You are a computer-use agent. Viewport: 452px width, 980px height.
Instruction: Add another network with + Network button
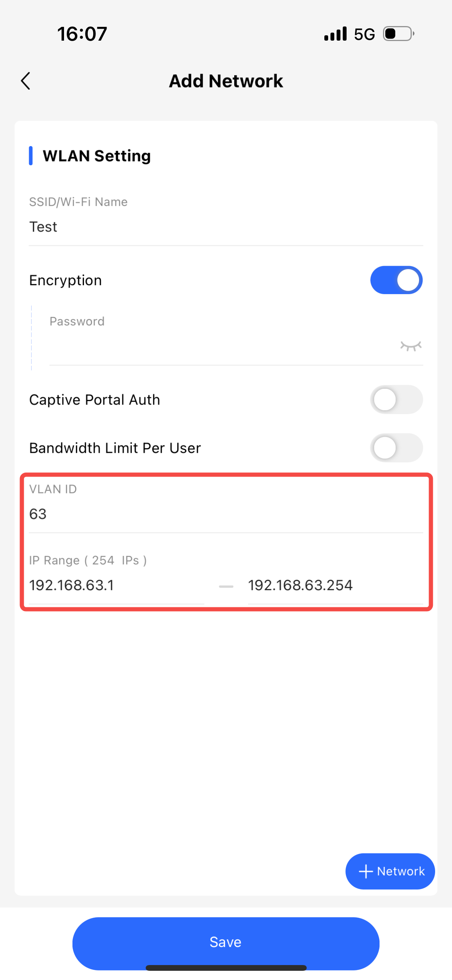point(390,871)
